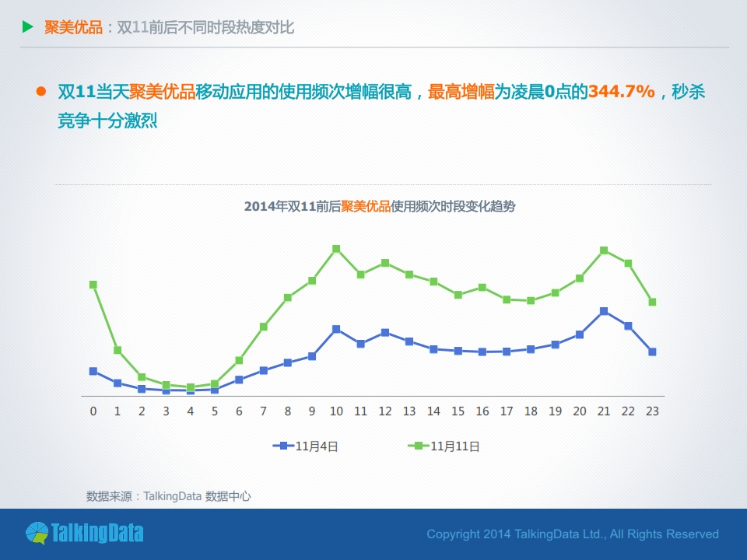Viewport: 747px width, 560px height.
Task: Click the chart title 2014年双11前后聚美优品使用频次时段变化趋势
Action: (x=380, y=207)
